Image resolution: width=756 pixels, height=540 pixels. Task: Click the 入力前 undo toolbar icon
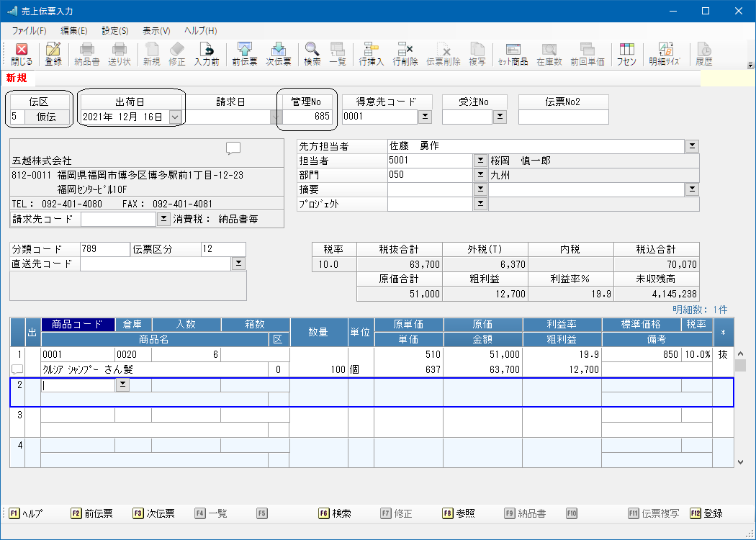pos(207,54)
